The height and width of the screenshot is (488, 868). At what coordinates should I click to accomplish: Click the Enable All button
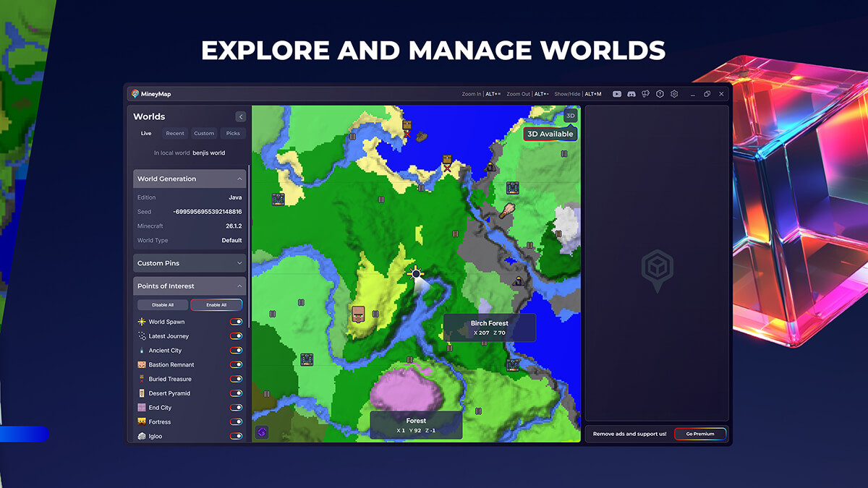(x=216, y=305)
